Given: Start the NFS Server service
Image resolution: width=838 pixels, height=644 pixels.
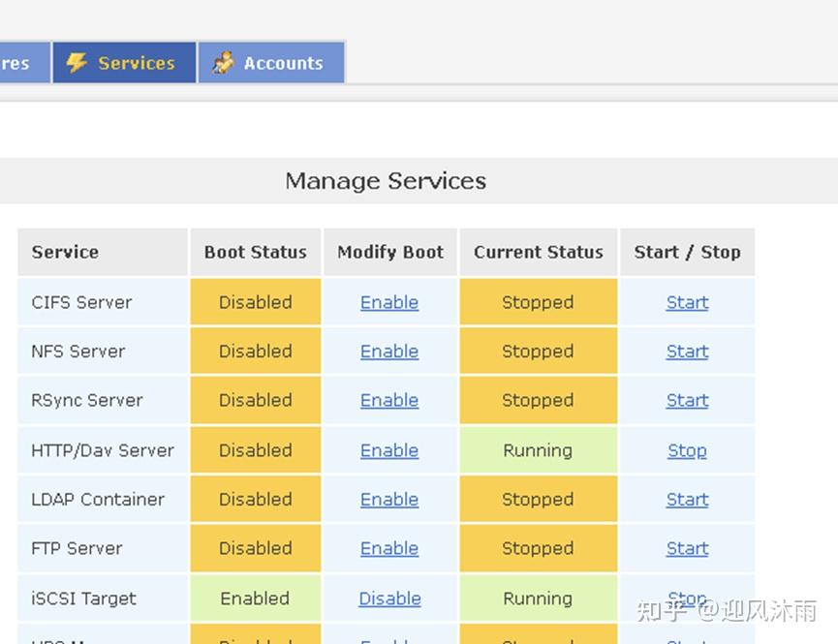Looking at the screenshot, I should click(687, 352).
